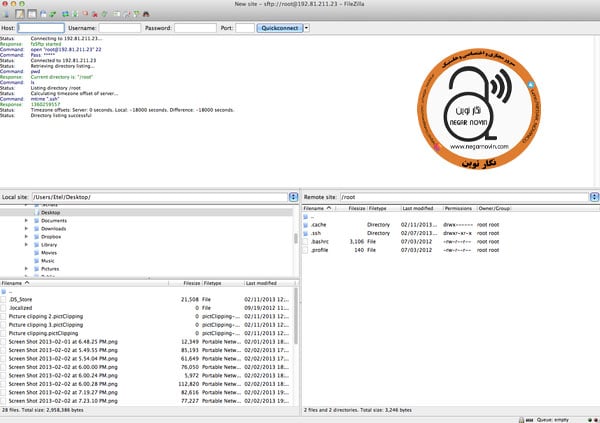Click the Library folder icon
This screenshot has width=600, height=423.
click(x=37, y=245)
